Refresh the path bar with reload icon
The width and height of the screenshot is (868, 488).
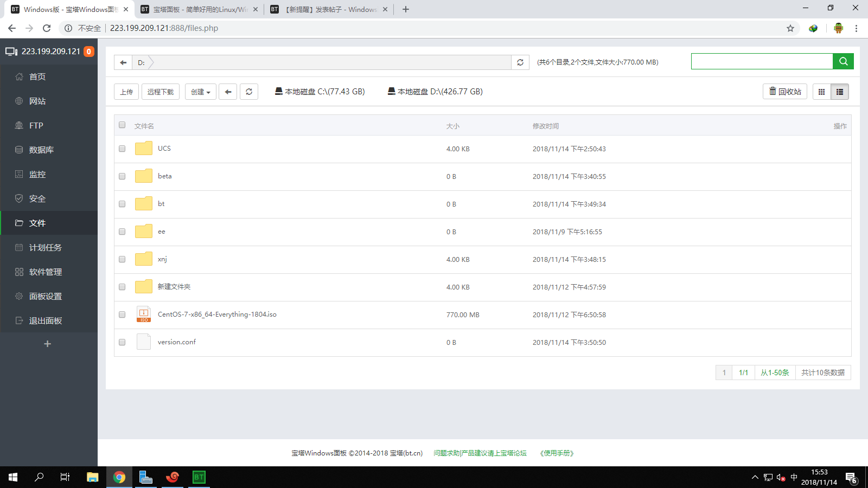[x=520, y=62]
